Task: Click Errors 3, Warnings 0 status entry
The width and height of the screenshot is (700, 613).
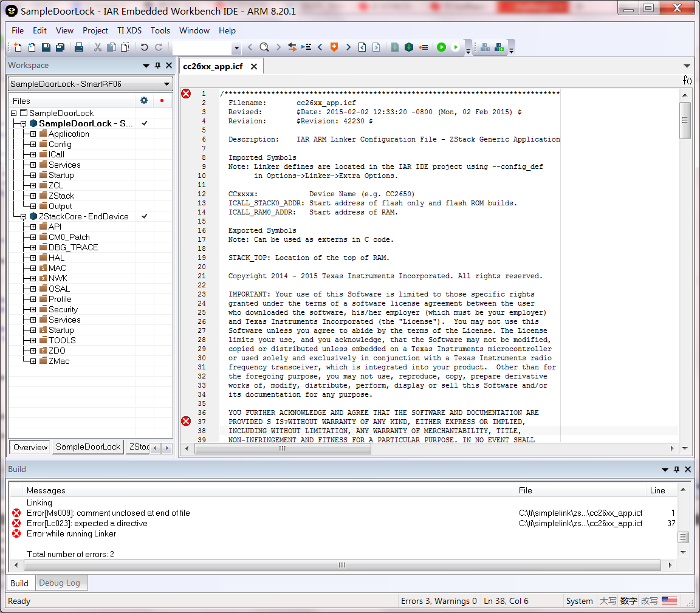Action: [438, 601]
